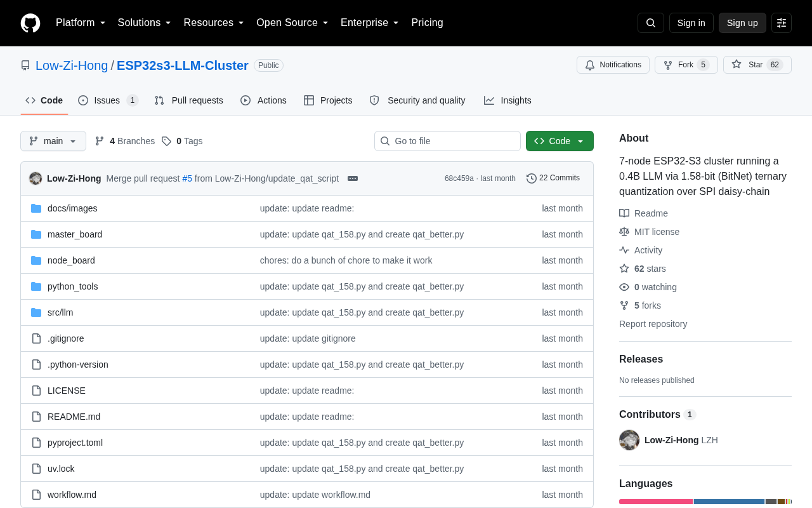Click the three-dot commit message expander
This screenshot has width=812, height=508.
[353, 178]
